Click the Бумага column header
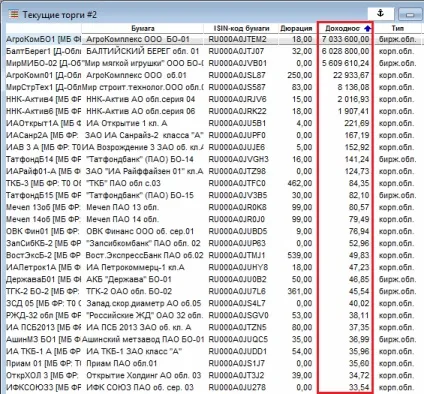 143,28
